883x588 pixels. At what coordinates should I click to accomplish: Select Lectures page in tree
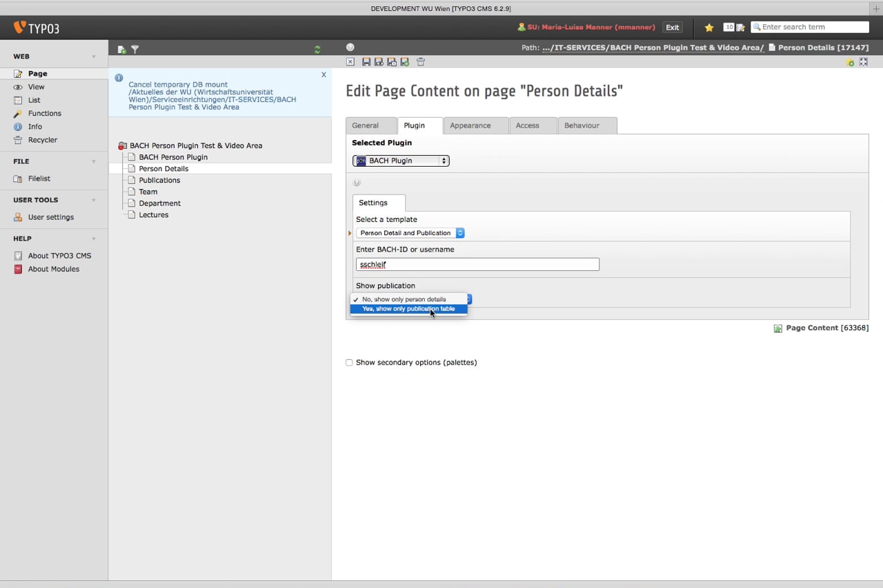(154, 215)
